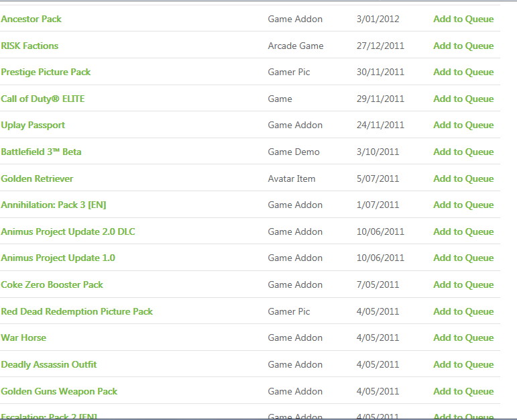Open Annihilation: Pack 3 [EN] link
The width and height of the screenshot is (517, 420).
click(54, 205)
